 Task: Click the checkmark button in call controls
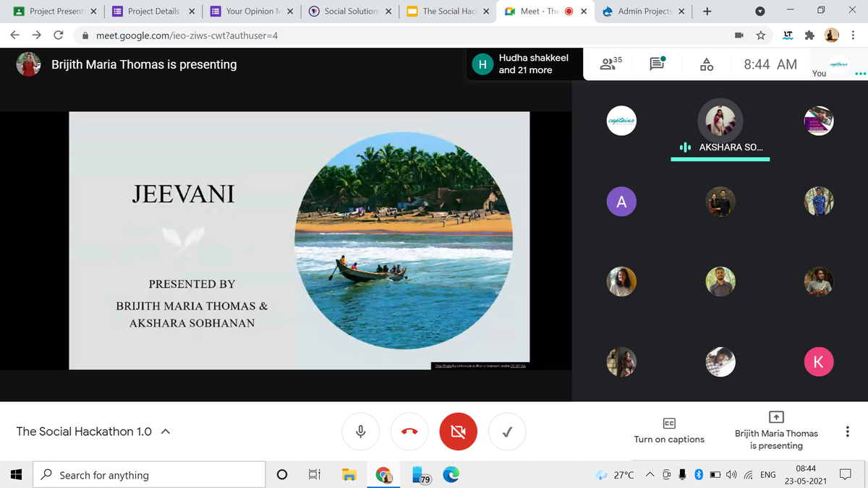click(x=508, y=432)
